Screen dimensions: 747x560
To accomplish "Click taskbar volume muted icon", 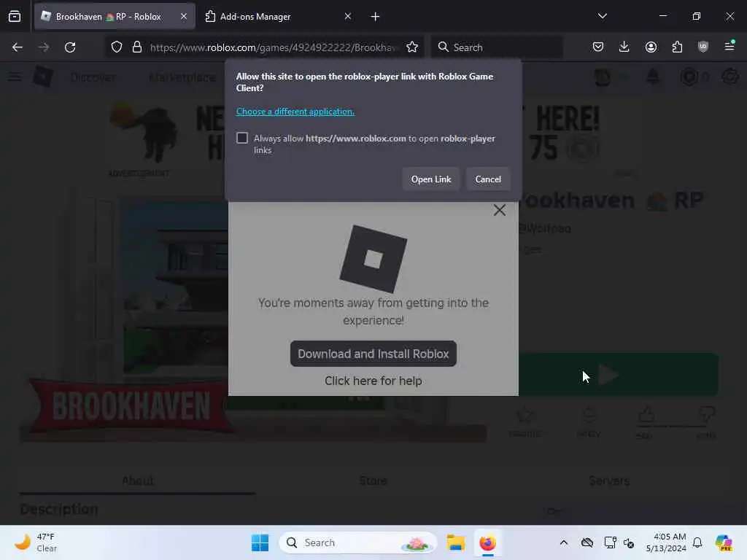I will pos(629,542).
